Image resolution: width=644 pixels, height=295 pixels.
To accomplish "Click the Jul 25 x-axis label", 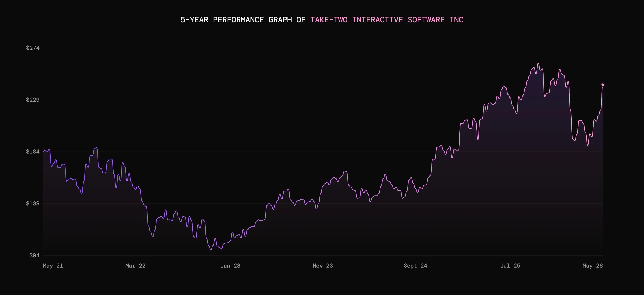I will pyautogui.click(x=510, y=266).
